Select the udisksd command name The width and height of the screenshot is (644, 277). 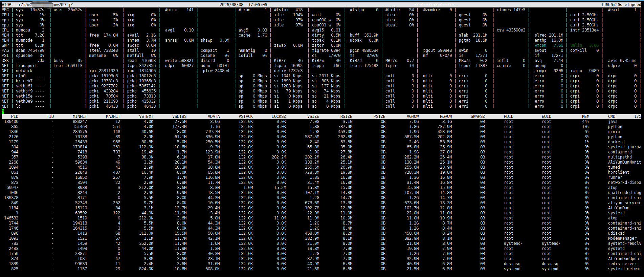point(616,233)
